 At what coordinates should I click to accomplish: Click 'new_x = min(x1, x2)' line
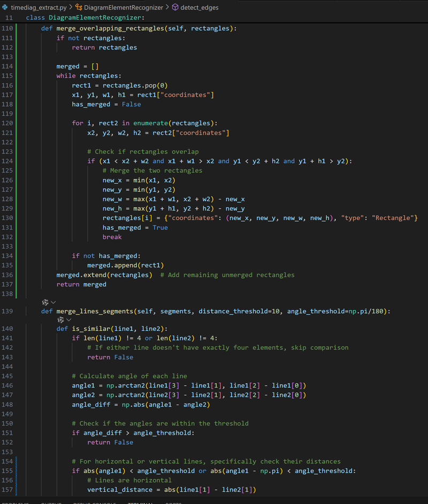139,180
